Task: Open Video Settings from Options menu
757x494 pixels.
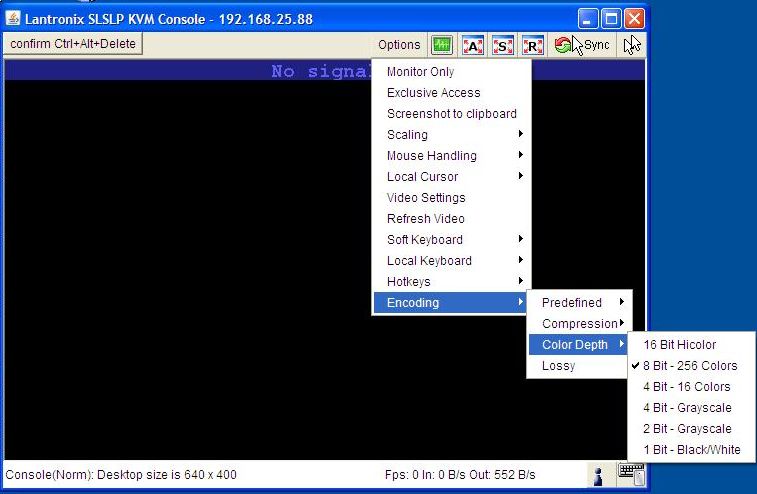Action: [x=426, y=198]
